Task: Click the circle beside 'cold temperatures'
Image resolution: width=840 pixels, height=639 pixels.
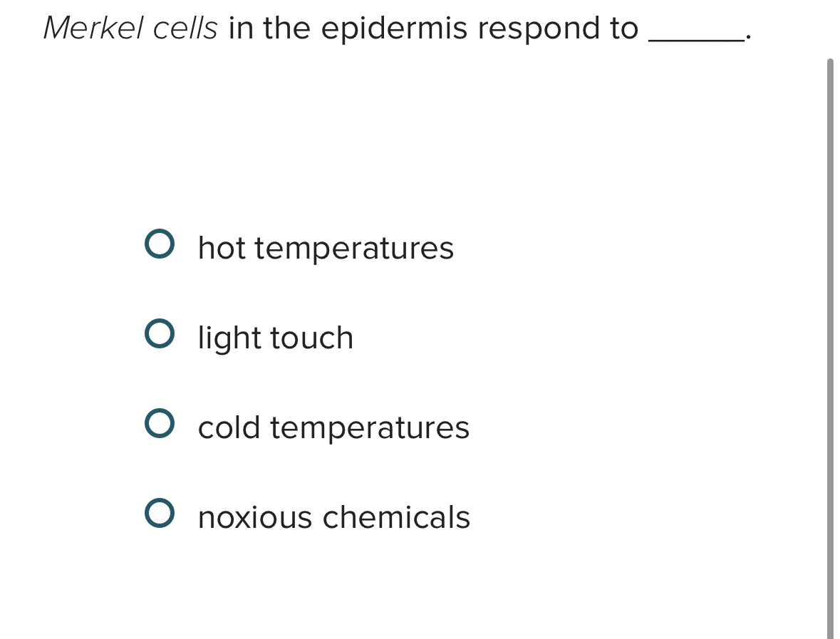Action: tap(160, 423)
